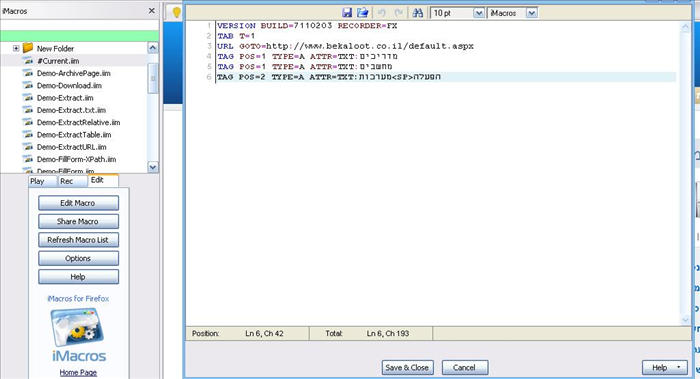
Task: Open the iMacros Options button
Action: 78,258
